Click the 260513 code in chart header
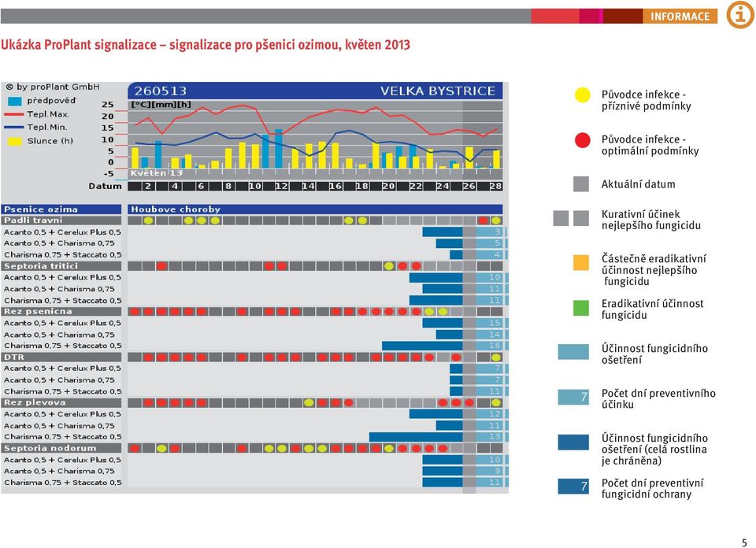This screenshot has height=548, width=756. [160, 91]
